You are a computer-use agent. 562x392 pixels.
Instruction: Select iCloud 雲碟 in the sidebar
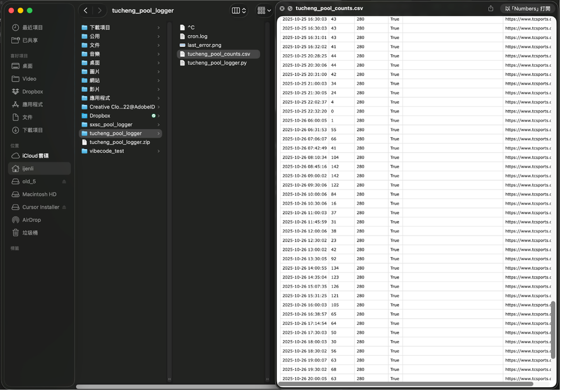pyautogui.click(x=35, y=156)
